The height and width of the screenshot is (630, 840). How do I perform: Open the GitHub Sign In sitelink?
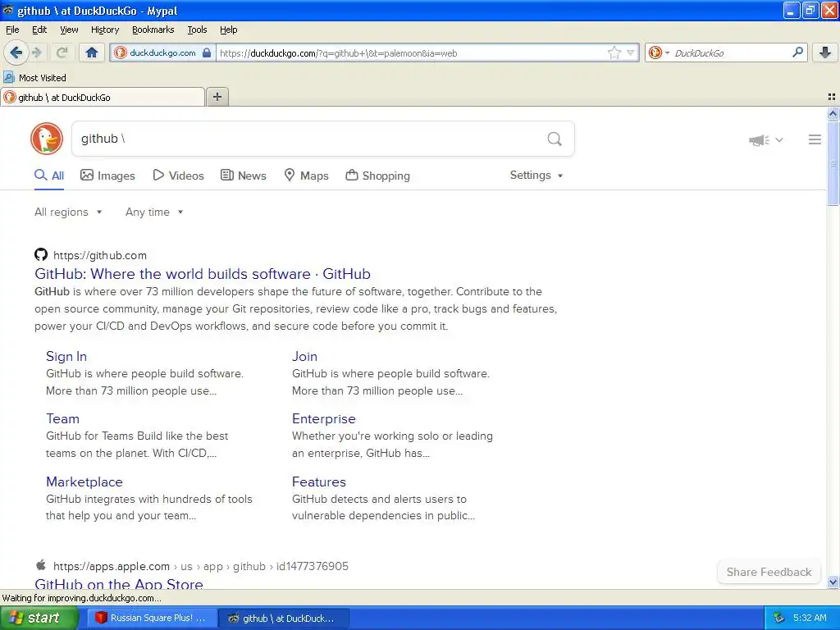coord(66,356)
